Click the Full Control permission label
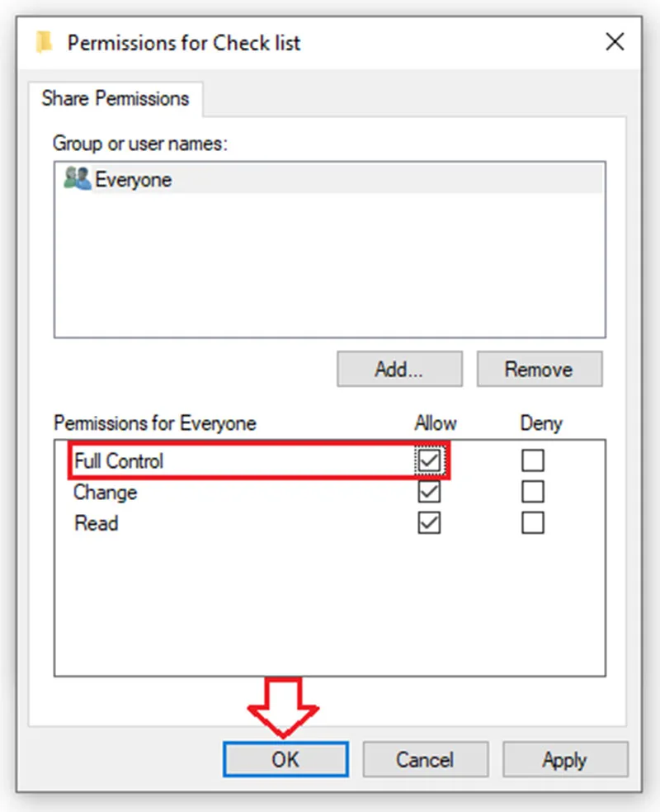660x812 pixels. 119,461
